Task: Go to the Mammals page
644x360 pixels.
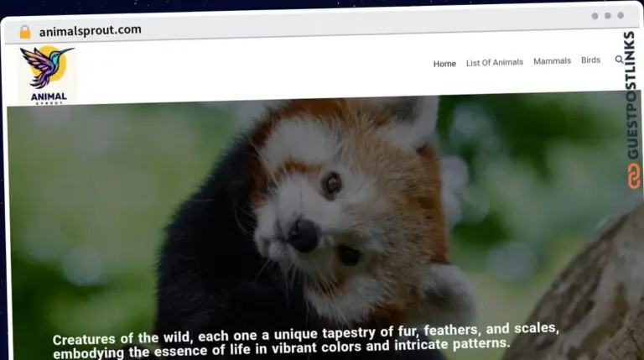Action: click(x=552, y=61)
